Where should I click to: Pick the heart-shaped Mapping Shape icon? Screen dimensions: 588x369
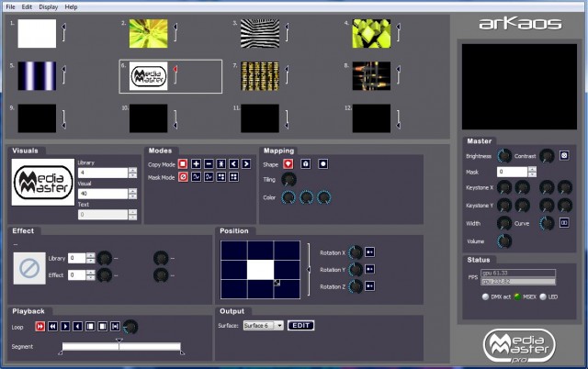(288, 163)
